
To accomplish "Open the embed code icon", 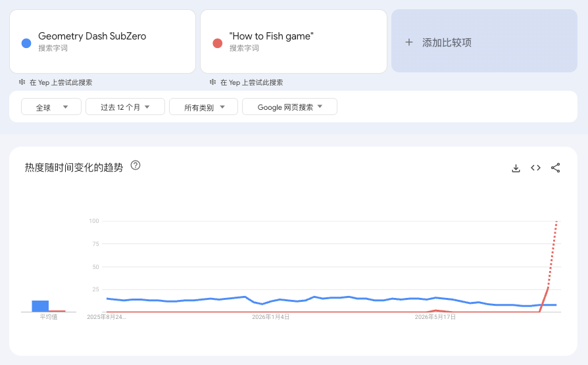I will pyautogui.click(x=535, y=168).
